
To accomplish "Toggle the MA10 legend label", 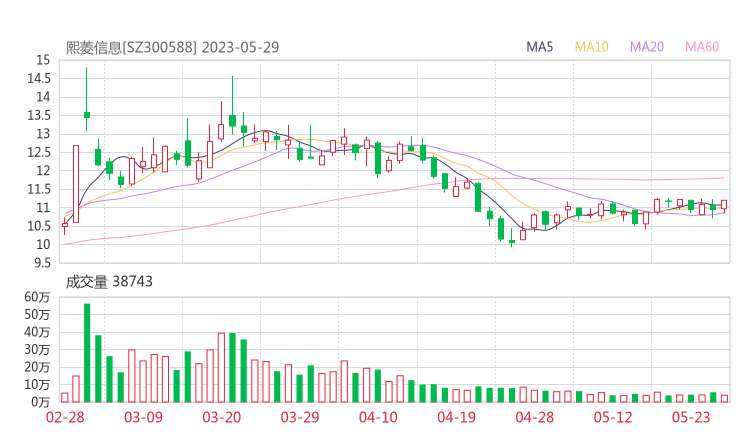I will [x=591, y=47].
